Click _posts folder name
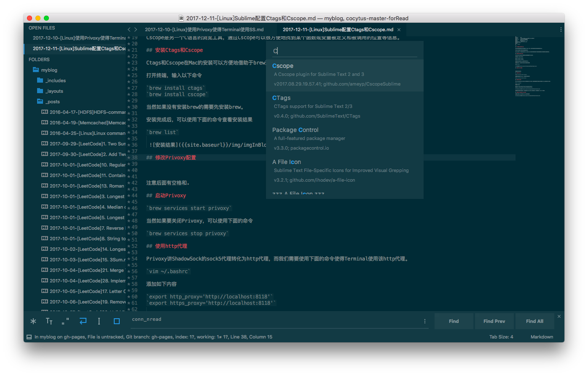This screenshot has width=588, height=376. (x=53, y=102)
